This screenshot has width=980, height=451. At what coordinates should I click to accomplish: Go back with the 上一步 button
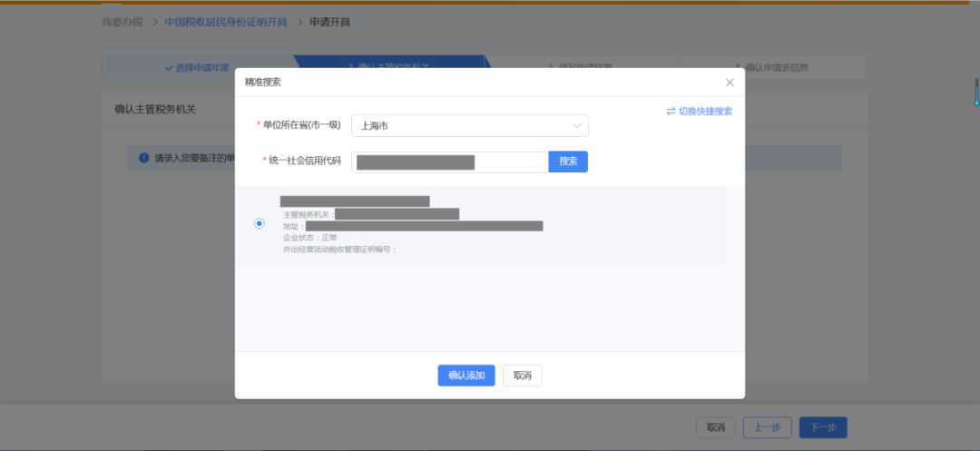[767, 427]
